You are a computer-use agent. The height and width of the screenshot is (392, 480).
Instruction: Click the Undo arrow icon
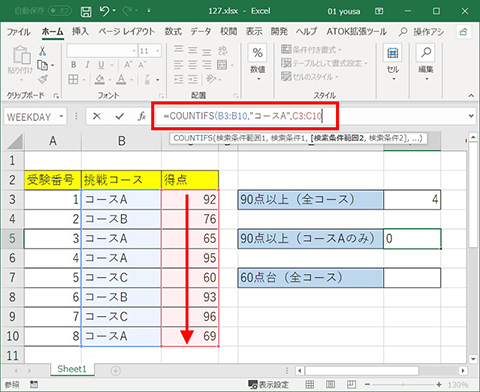[104, 11]
